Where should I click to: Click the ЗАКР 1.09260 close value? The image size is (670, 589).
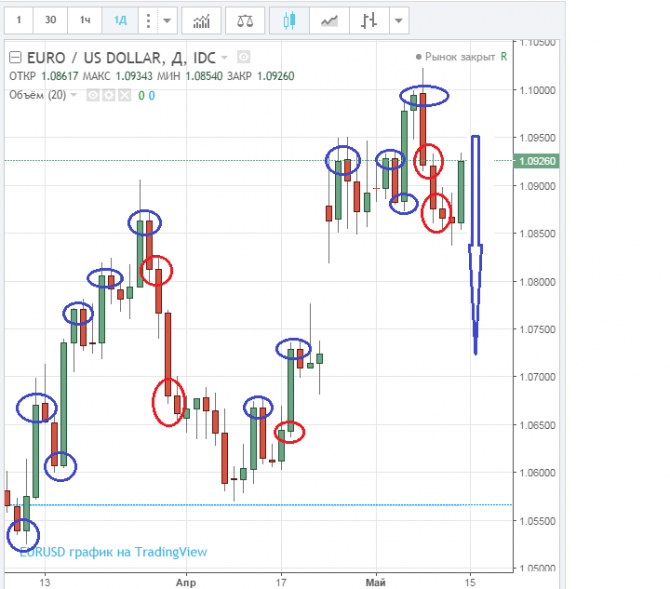click(261, 76)
